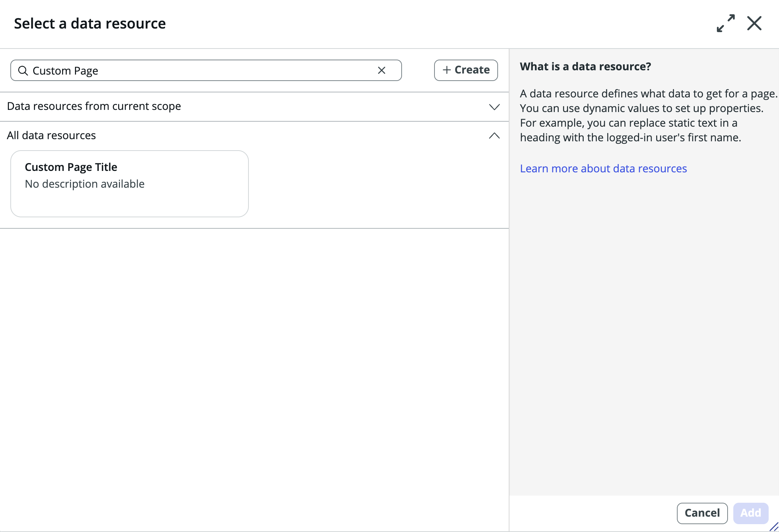Click the Add button

pyautogui.click(x=751, y=513)
